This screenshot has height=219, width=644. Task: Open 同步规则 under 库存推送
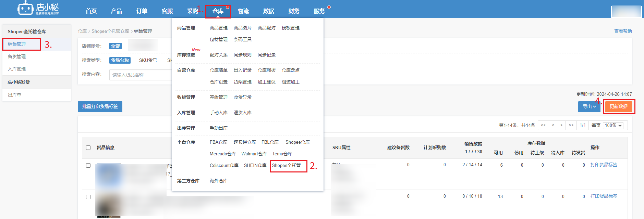[243, 55]
